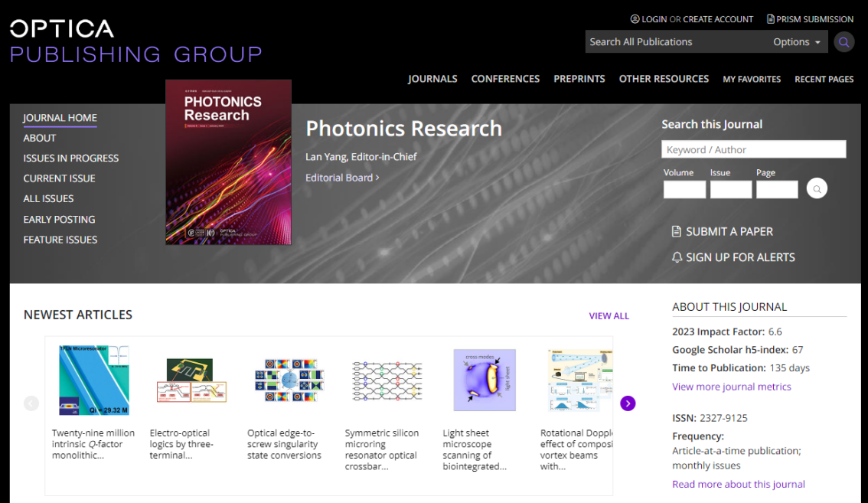Viewport: 868px width, 503px height.
Task: Open Recent Pages
Action: pyautogui.click(x=824, y=79)
